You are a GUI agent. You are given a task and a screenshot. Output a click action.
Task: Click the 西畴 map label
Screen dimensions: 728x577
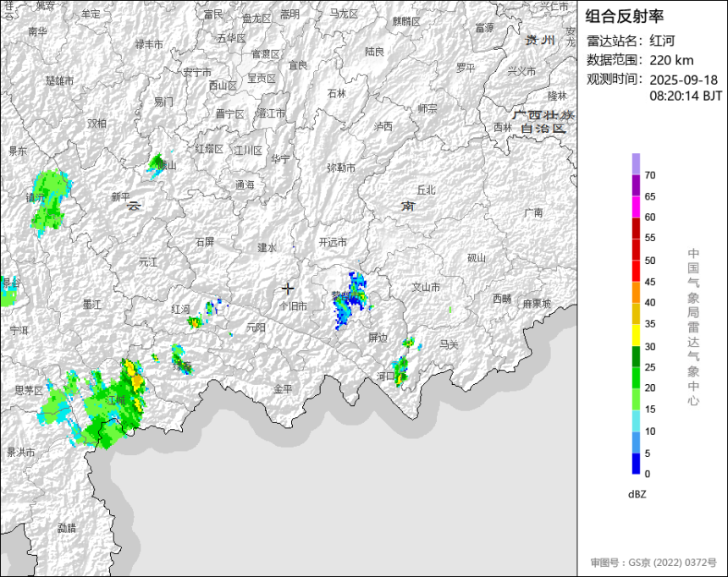[x=502, y=299]
